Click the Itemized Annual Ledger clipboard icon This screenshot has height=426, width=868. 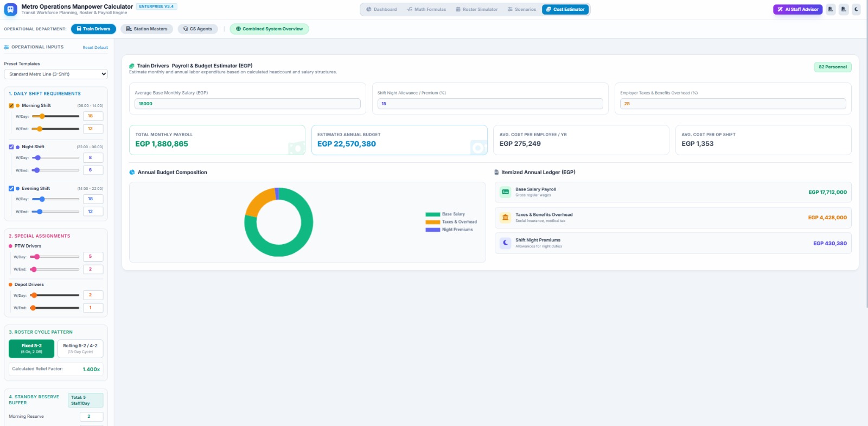pos(496,173)
